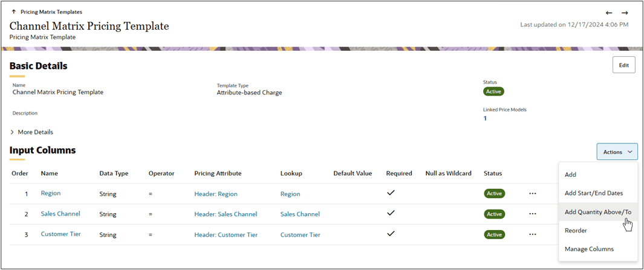Image resolution: width=644 pixels, height=270 pixels.
Task: Go to next record with right arrow
Action: tap(625, 13)
